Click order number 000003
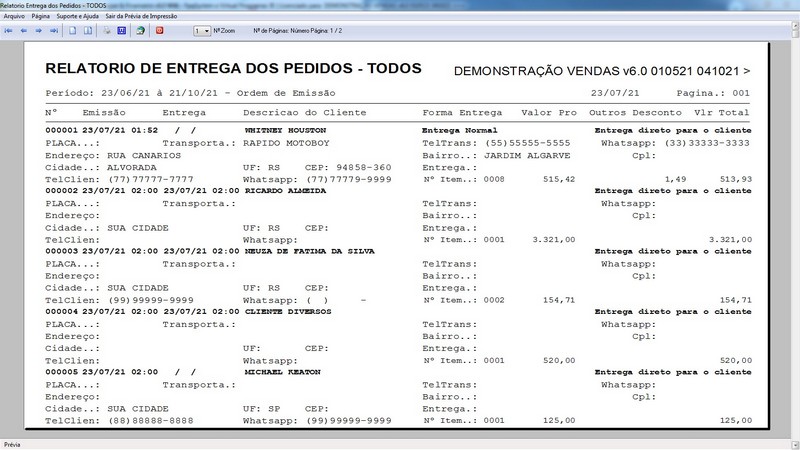Viewport: 800px width, 450px height. pyautogui.click(x=61, y=251)
